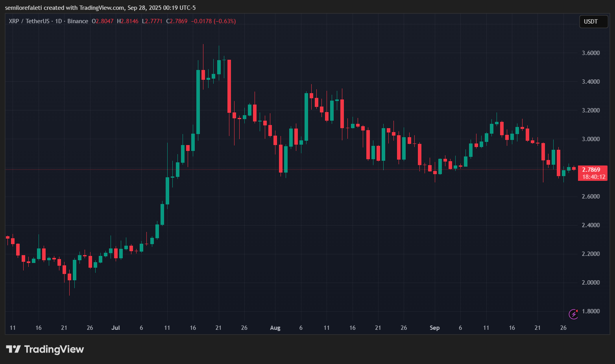Viewport: 615px width, 364px height.
Task: Click the XRP / TetherUS symbol title
Action: click(x=30, y=21)
